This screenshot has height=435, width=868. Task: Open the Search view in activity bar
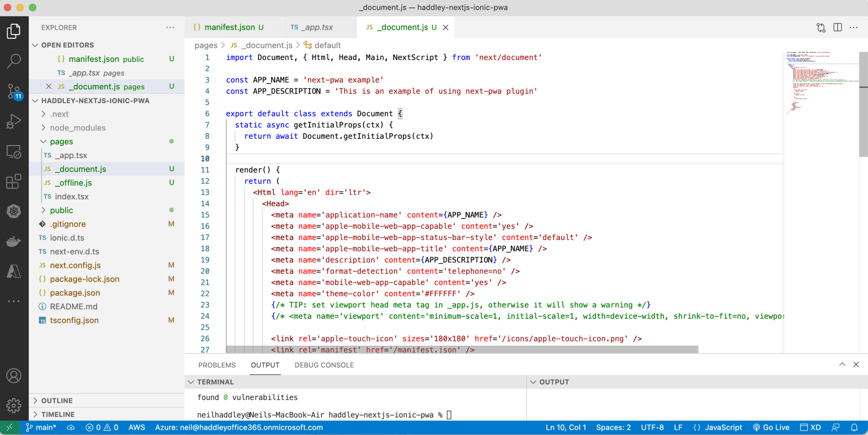[x=14, y=60]
